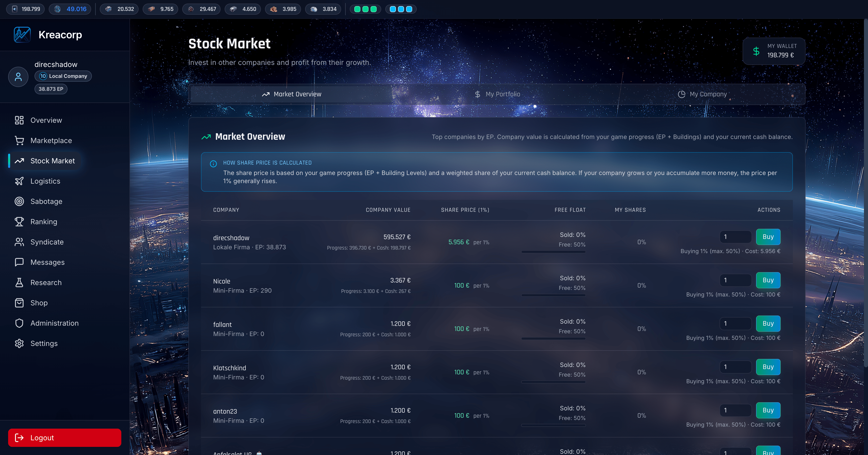
Task: Click the user avatar icon
Action: pyautogui.click(x=18, y=77)
